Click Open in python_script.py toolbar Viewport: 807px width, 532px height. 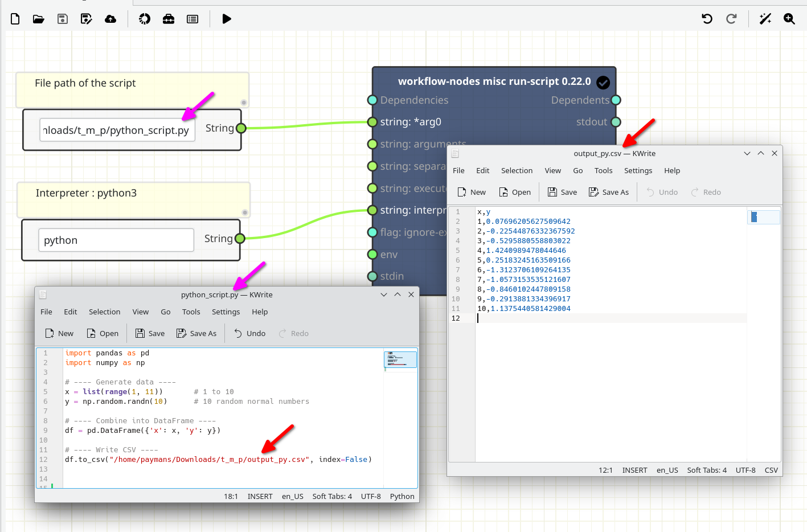click(x=103, y=333)
